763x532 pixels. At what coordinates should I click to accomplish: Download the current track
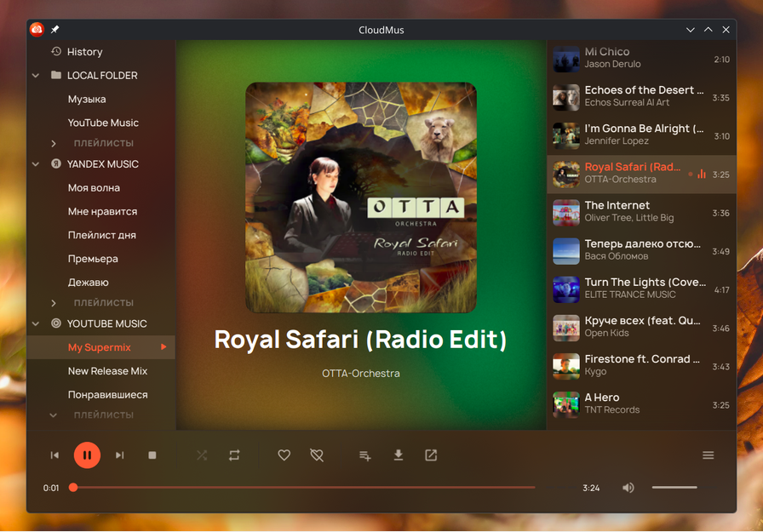click(x=398, y=455)
